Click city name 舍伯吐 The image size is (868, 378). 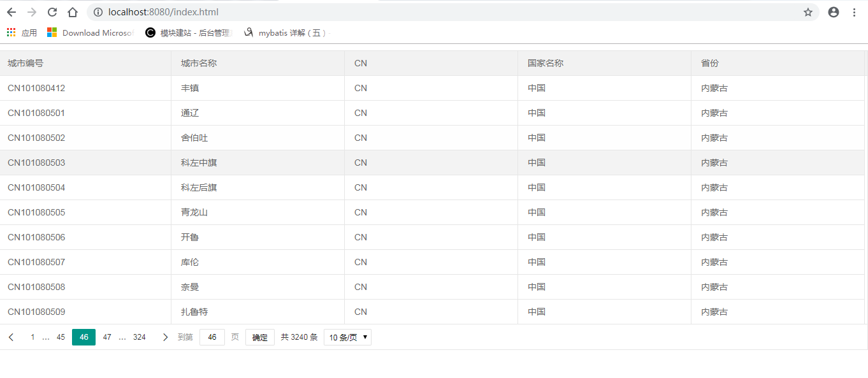point(194,138)
